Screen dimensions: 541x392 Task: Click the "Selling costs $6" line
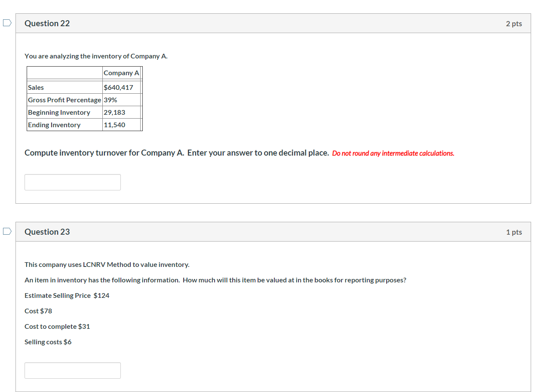coord(48,342)
